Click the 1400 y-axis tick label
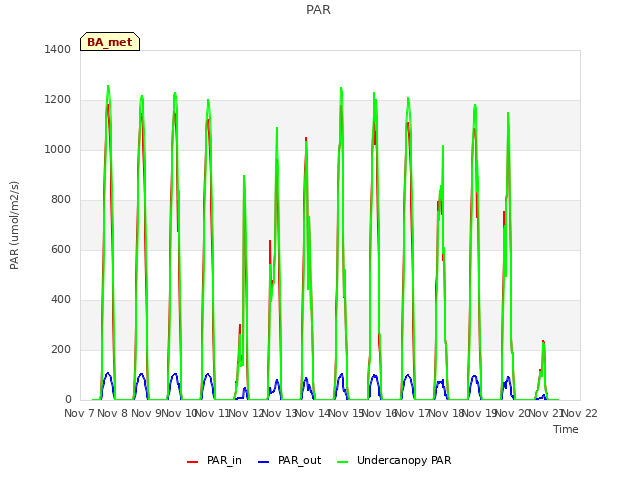The height and width of the screenshot is (480, 640). (58, 49)
